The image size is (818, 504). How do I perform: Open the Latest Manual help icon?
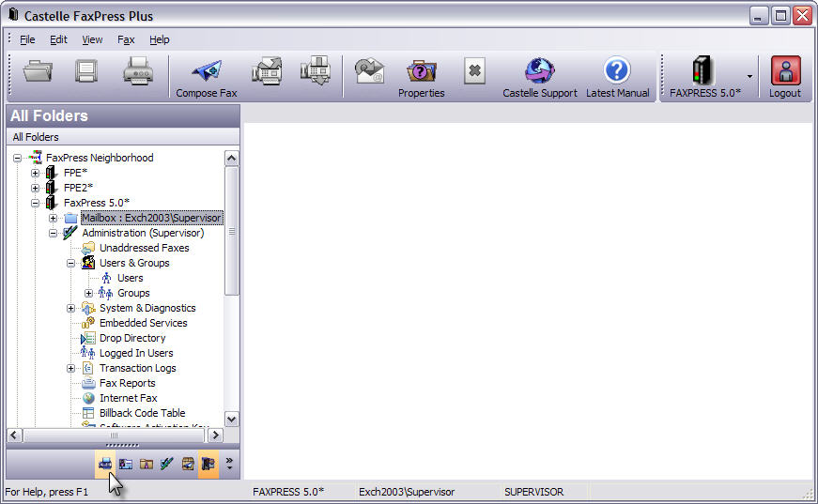coord(618,77)
